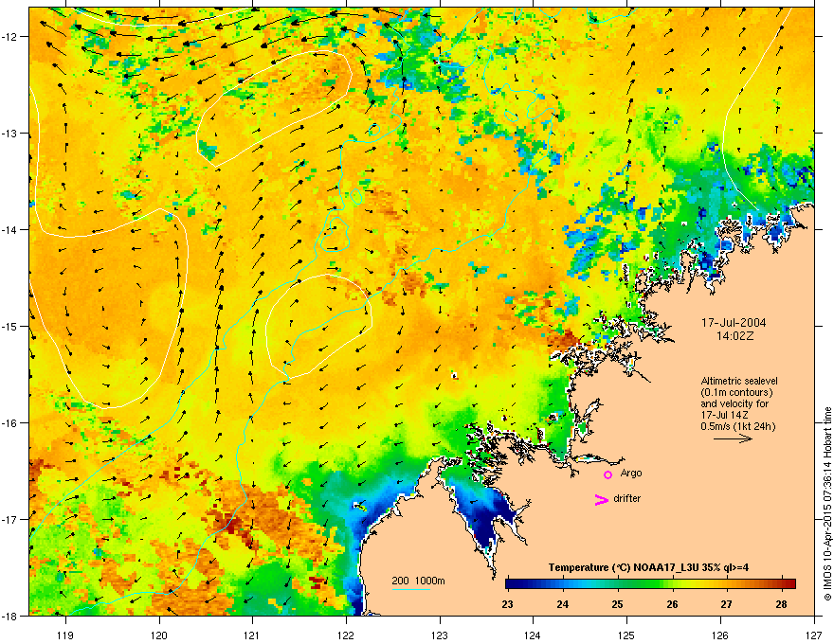Click the '120' longitude axis label
Screen dimensions: 834x644
coord(159,635)
